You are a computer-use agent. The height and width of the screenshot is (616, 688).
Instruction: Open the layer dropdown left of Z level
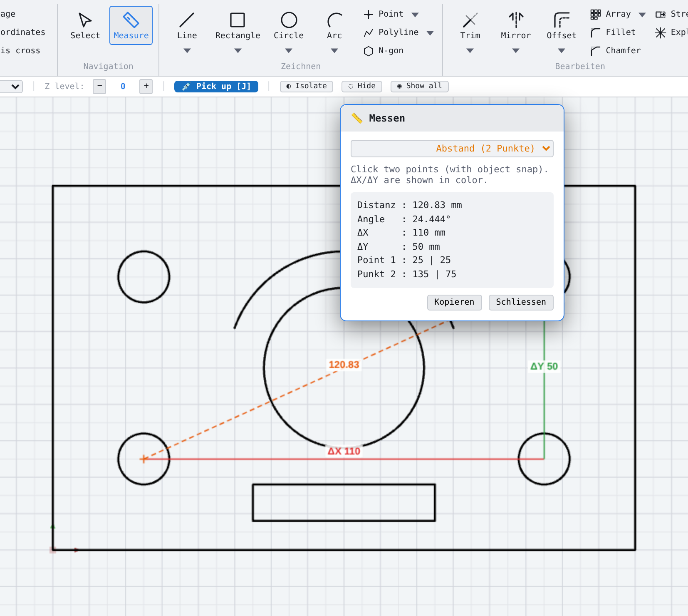coord(11,87)
